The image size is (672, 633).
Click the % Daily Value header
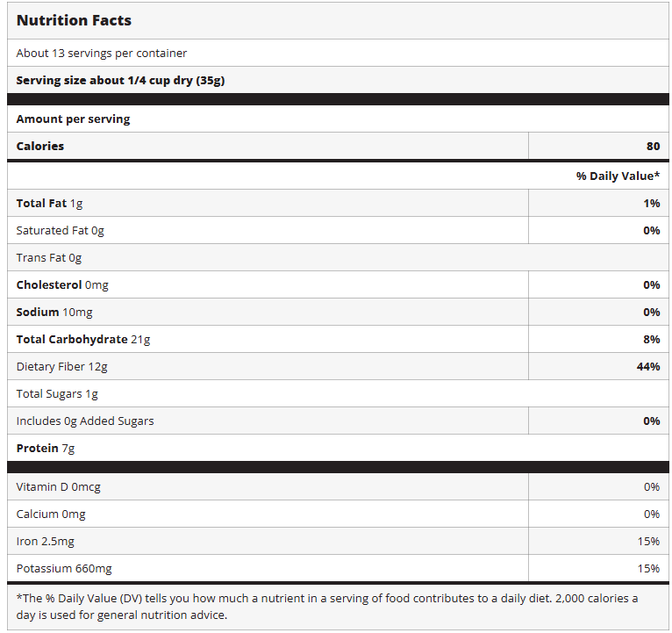coord(618,176)
